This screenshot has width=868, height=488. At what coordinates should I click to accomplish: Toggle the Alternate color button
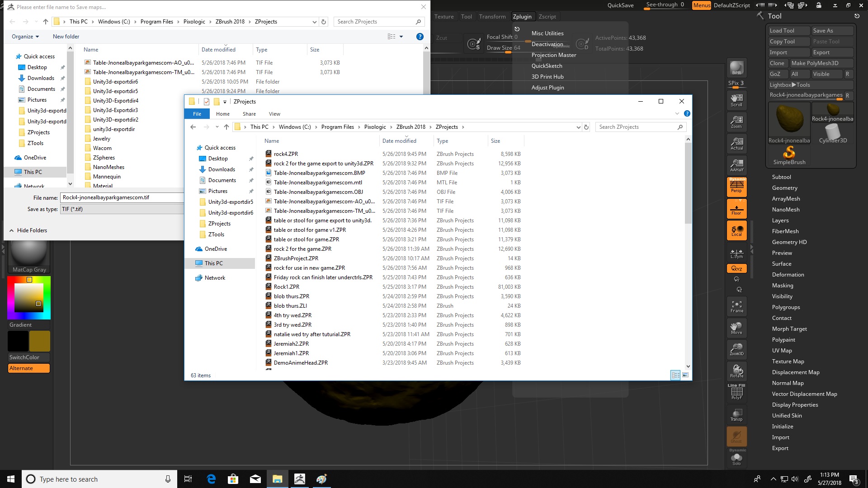29,368
